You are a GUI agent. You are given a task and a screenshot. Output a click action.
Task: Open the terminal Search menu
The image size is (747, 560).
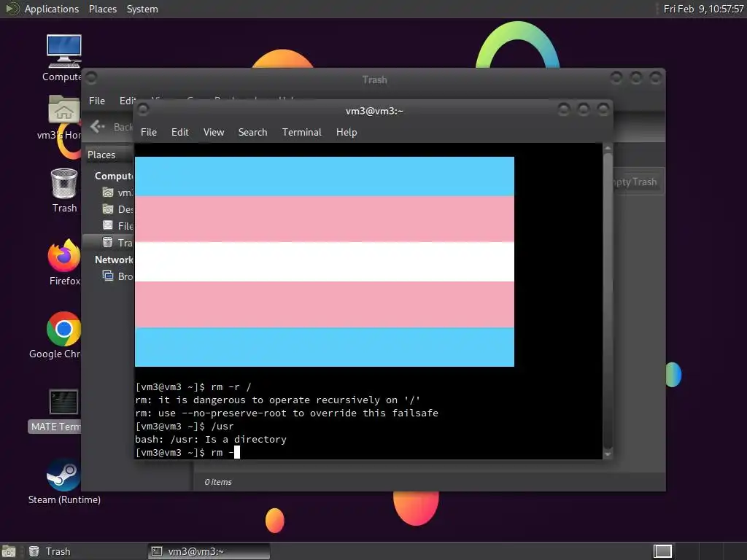[x=252, y=132]
